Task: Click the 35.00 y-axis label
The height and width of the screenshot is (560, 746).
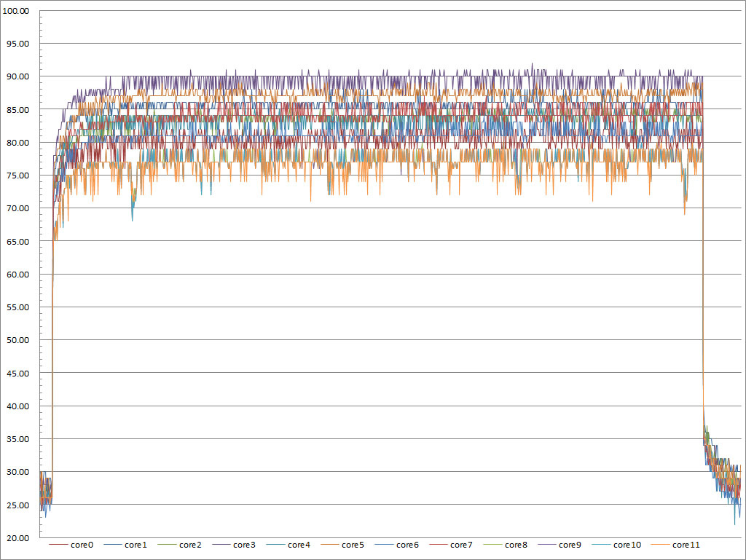Action: point(17,439)
